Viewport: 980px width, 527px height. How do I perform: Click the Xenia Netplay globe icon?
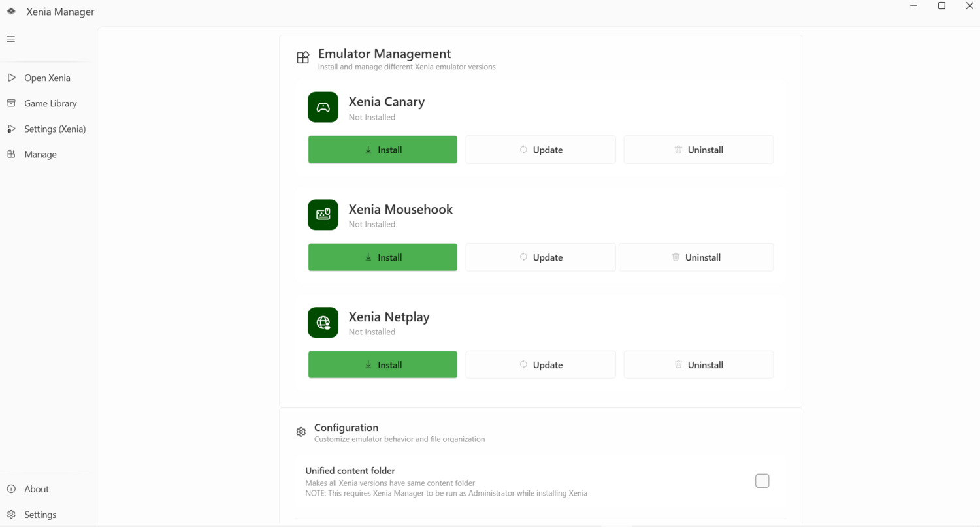[x=323, y=323]
